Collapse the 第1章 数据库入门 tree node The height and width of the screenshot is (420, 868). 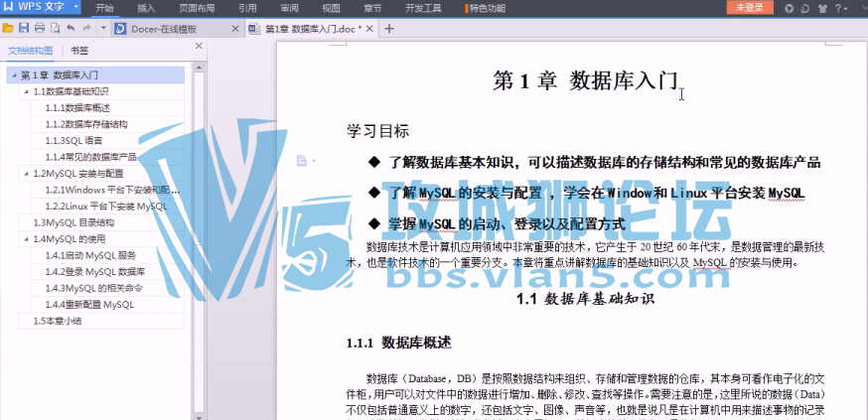pos(13,75)
